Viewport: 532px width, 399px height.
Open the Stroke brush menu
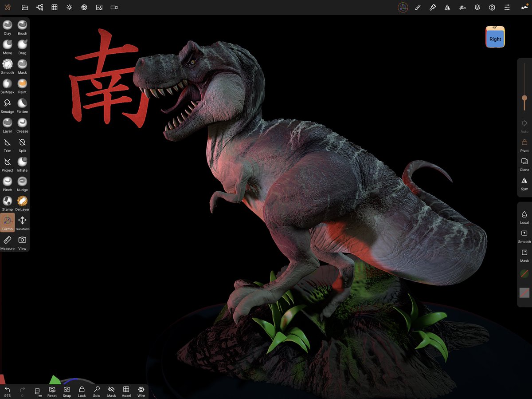click(418, 8)
